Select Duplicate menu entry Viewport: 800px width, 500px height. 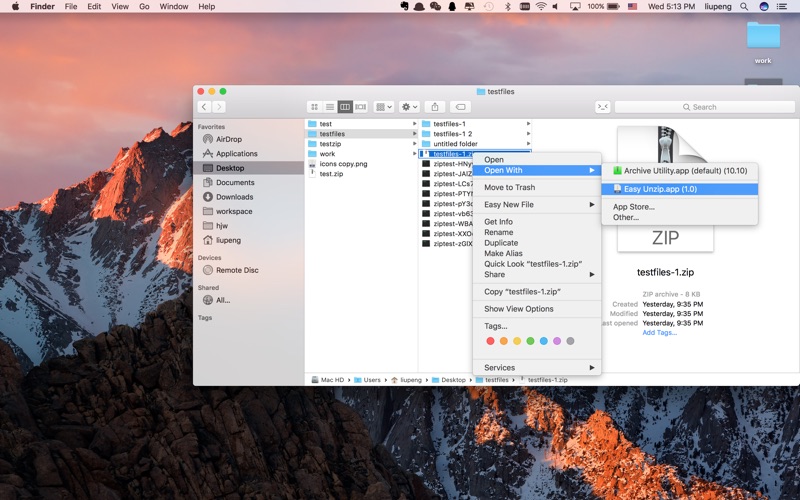537,243
